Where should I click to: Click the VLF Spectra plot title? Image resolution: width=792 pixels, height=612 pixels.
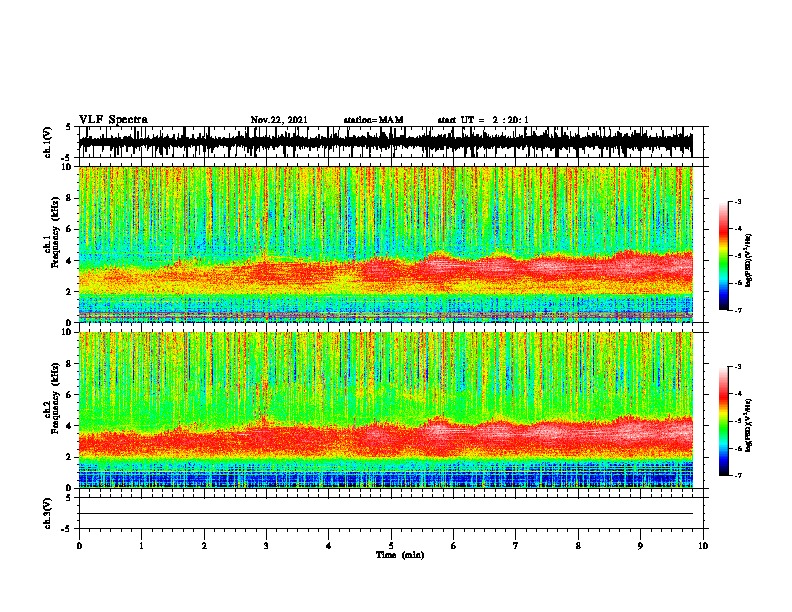click(x=113, y=120)
